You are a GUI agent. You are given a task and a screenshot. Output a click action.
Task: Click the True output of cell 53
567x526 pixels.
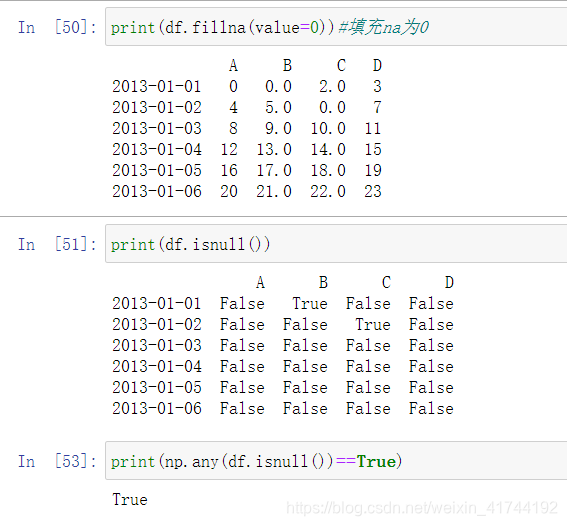tap(130, 500)
